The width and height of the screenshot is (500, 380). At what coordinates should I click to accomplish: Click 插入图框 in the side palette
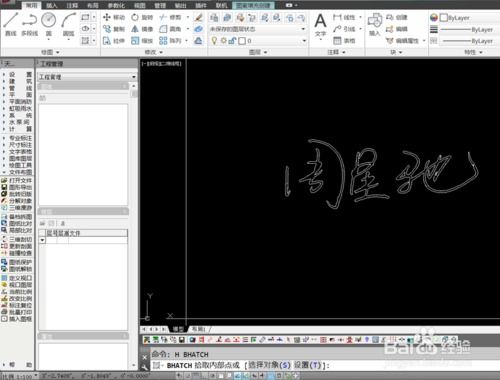17,319
